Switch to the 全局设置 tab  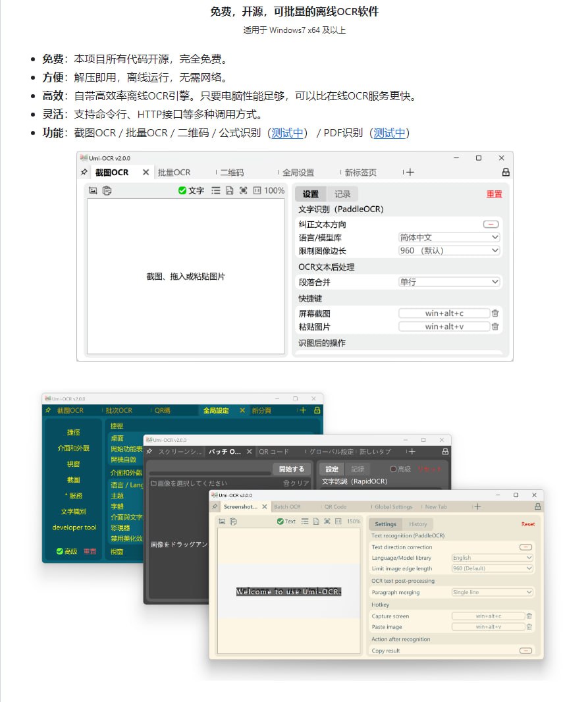298,173
